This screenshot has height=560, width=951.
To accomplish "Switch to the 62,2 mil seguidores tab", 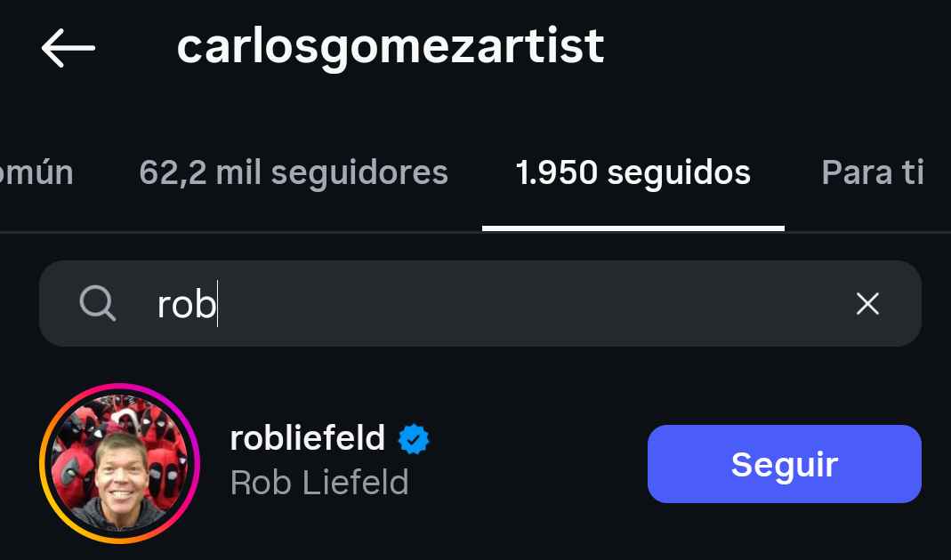I will tap(294, 172).
